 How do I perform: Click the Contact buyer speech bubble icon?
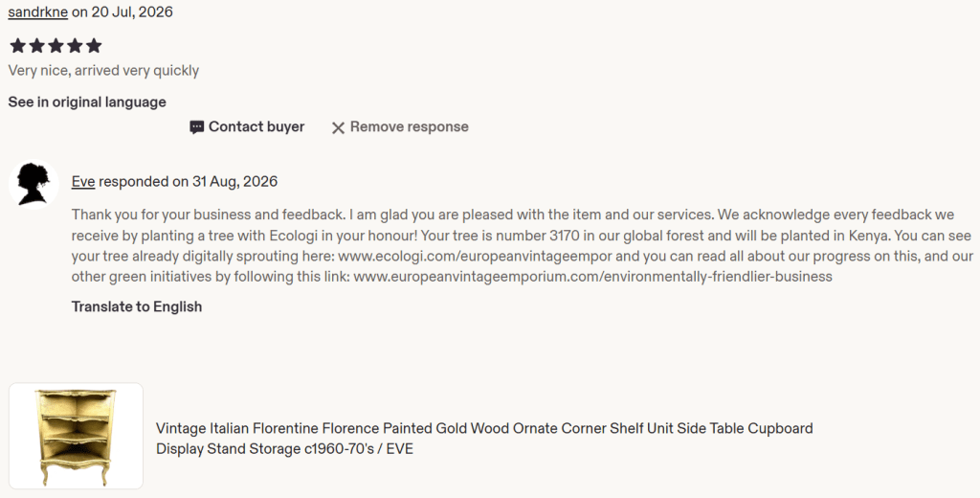pyautogui.click(x=197, y=127)
